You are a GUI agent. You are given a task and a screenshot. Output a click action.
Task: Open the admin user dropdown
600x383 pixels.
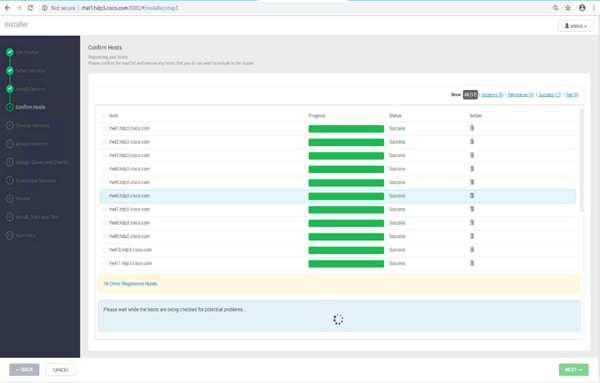[576, 26]
